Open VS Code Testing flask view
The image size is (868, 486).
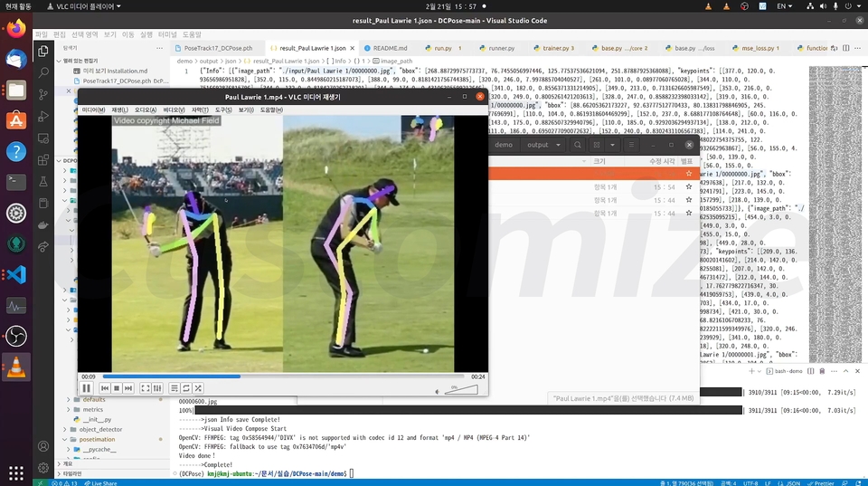tap(43, 181)
